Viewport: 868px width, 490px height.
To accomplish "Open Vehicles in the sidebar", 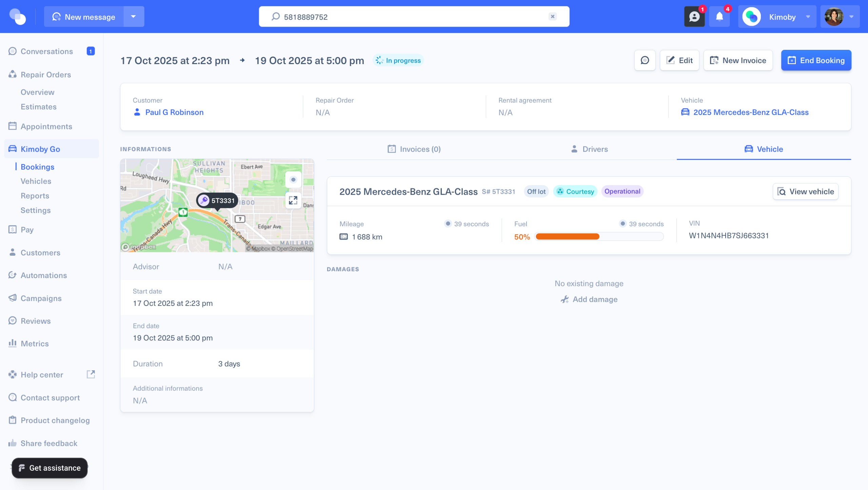I will (x=36, y=181).
